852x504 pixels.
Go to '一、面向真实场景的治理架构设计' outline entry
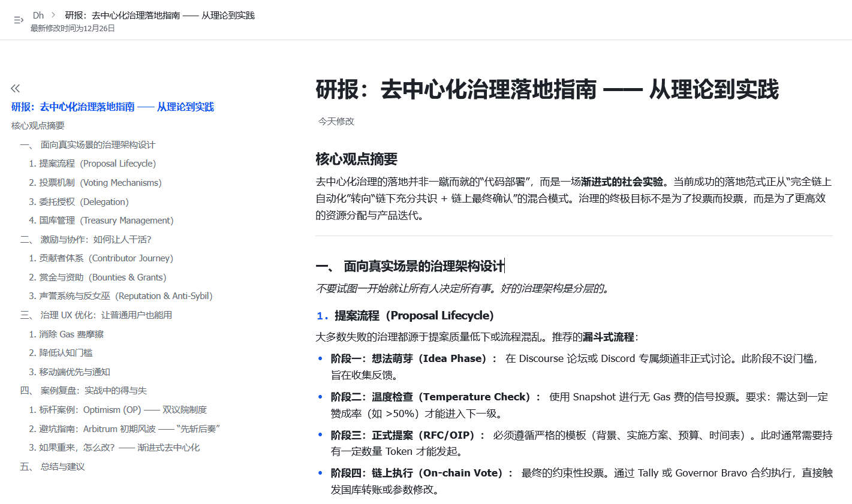[x=88, y=144]
